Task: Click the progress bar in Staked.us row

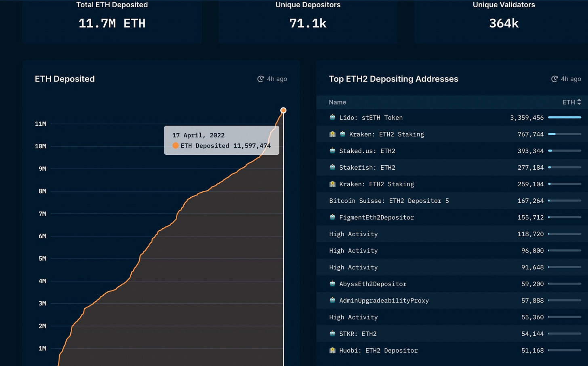Action: coord(565,151)
